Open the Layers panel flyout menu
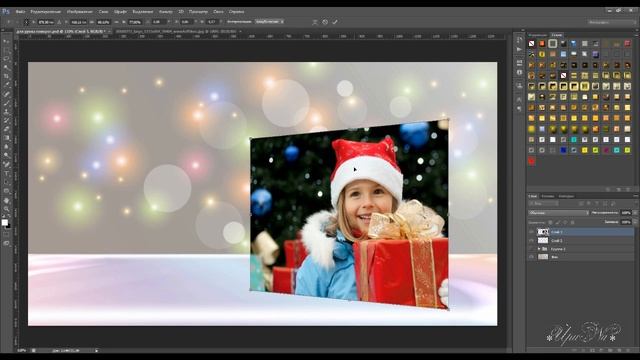The height and width of the screenshot is (360, 640). coord(635,196)
